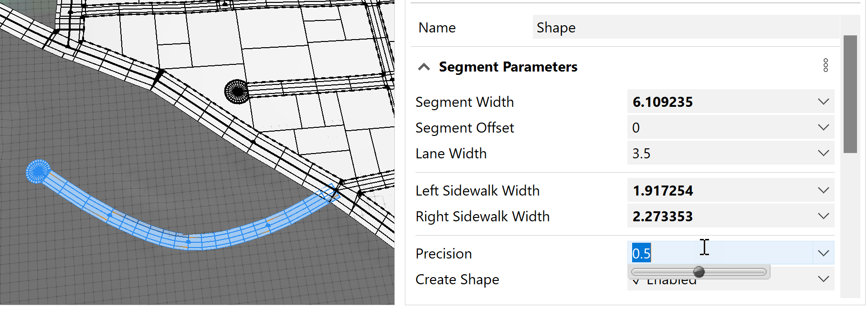Image resolution: width=868 pixels, height=310 pixels.
Task: Click the Name field showing Shape
Action: [668, 27]
